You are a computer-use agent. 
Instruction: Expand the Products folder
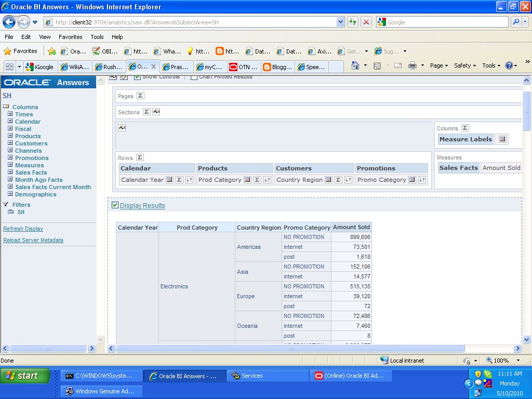[10, 136]
